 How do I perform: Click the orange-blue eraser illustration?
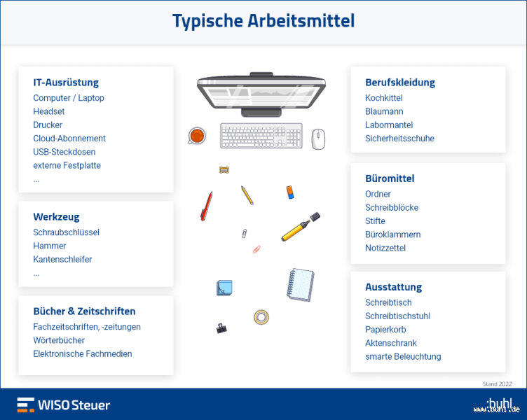290,192
